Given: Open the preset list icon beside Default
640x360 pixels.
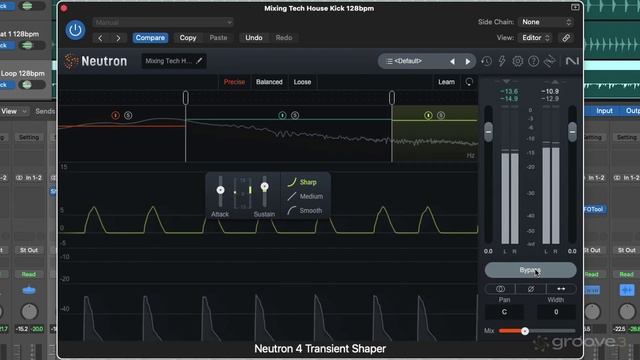Looking at the screenshot, I should pos(389,61).
